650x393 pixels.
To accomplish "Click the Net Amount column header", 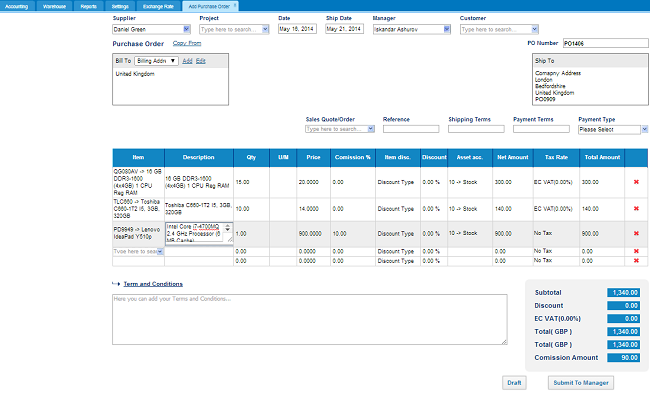I will pos(513,158).
